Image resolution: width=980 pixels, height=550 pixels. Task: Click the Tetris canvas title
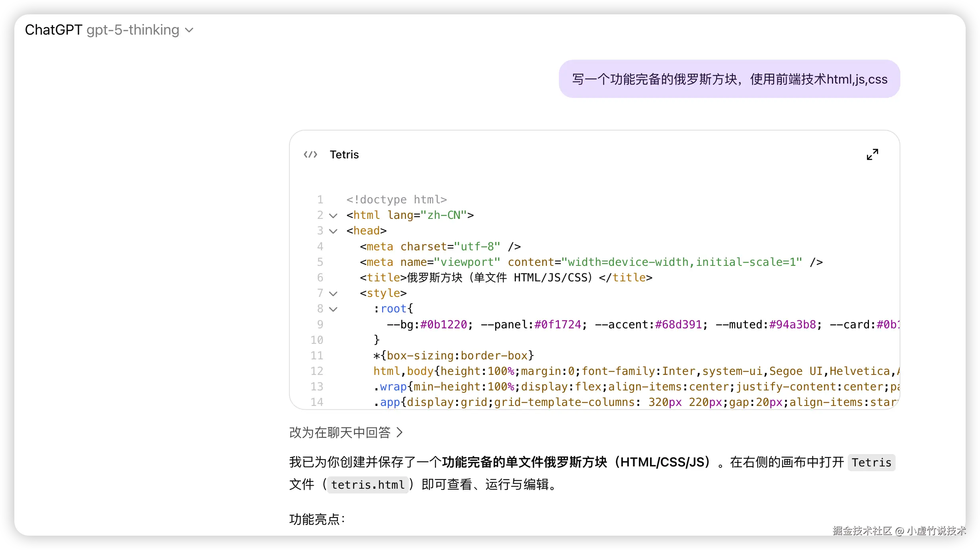click(x=344, y=154)
